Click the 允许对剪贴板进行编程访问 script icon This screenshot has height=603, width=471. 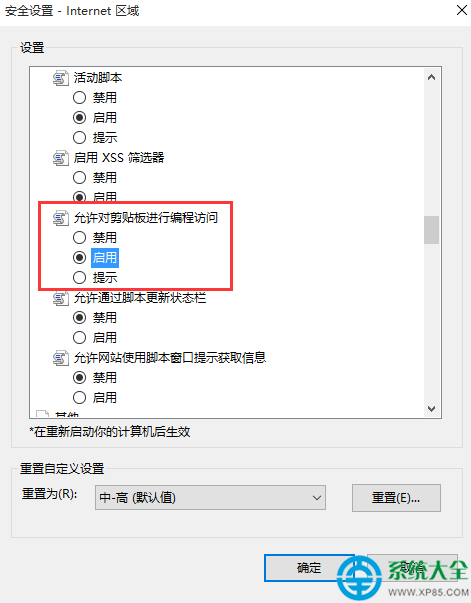tap(61, 218)
